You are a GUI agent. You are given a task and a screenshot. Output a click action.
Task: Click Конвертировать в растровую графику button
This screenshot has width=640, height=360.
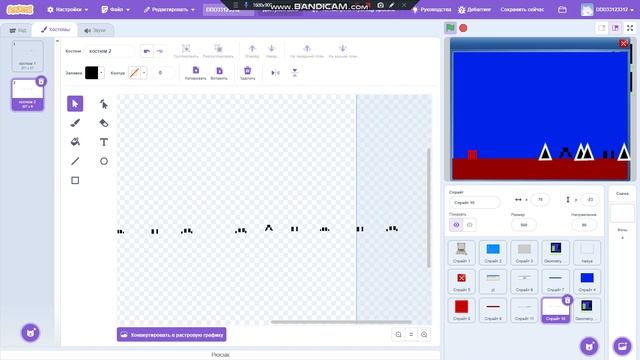coord(171,335)
